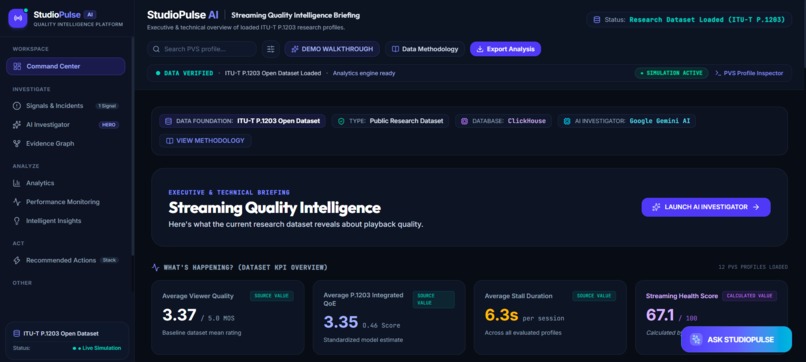Click the shield icon on TYPE chip

click(x=341, y=121)
